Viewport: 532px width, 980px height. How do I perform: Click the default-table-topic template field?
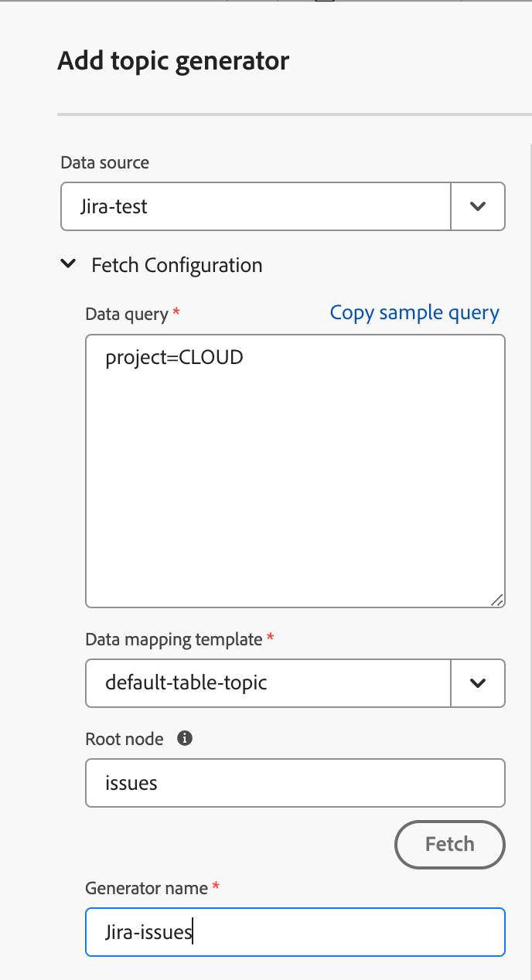267,682
